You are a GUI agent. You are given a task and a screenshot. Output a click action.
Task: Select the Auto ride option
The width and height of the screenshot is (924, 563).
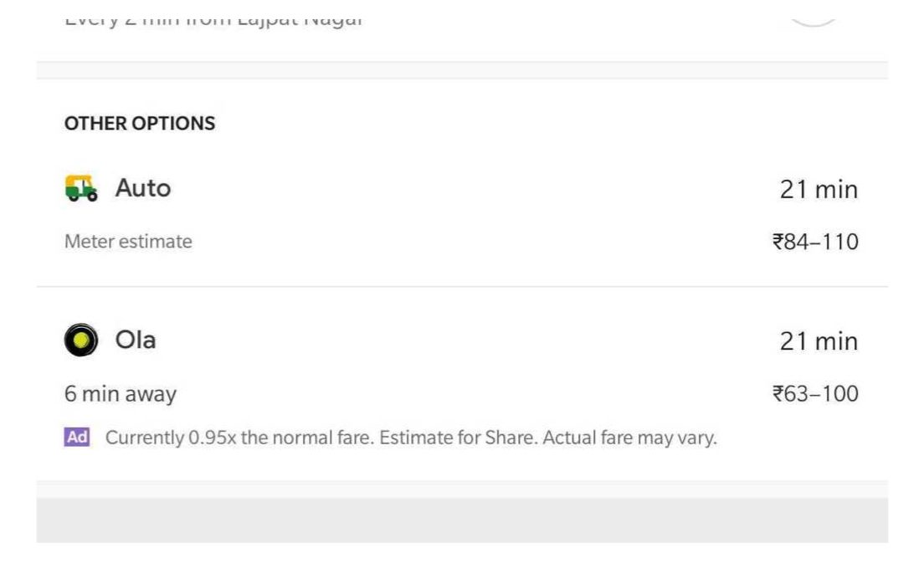point(142,189)
